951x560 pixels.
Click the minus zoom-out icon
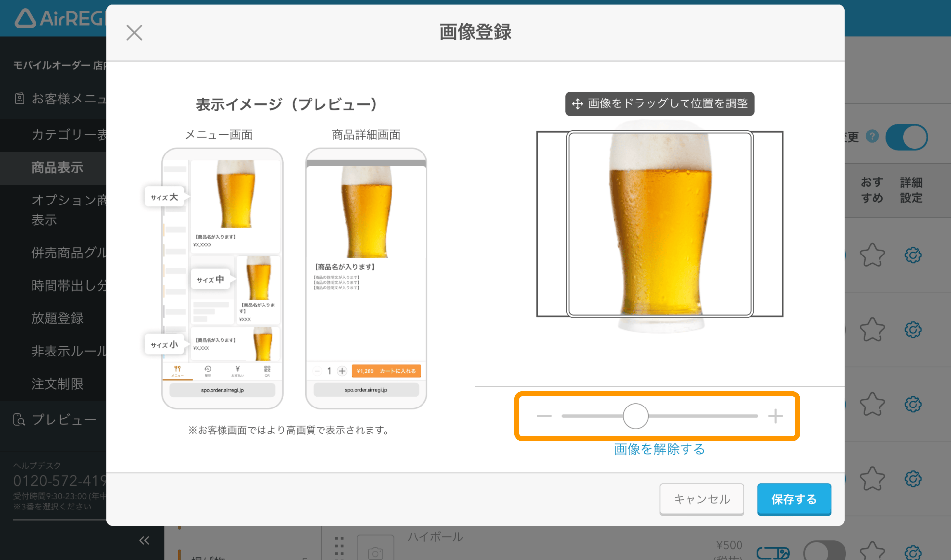tap(544, 416)
